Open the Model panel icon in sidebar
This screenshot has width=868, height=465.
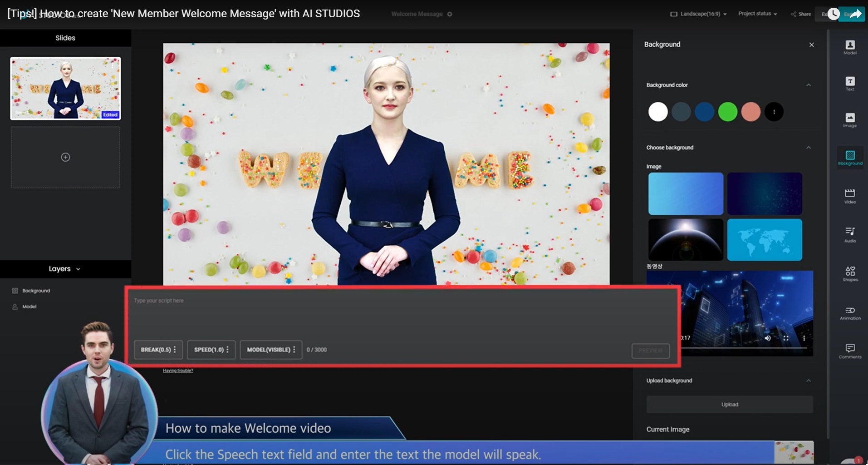pos(850,47)
